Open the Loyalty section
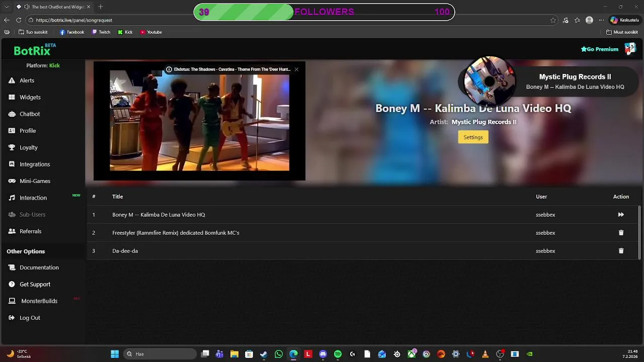Image resolution: width=644 pixels, height=362 pixels. click(23, 147)
